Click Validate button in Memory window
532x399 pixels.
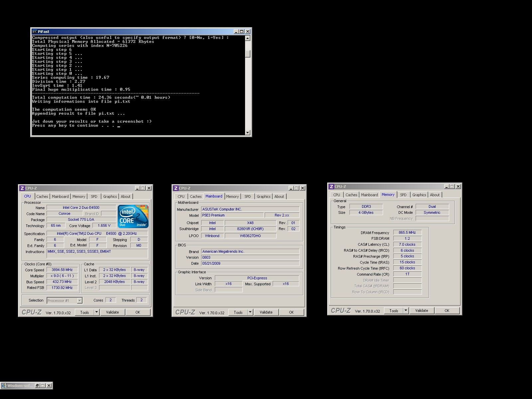(x=422, y=311)
